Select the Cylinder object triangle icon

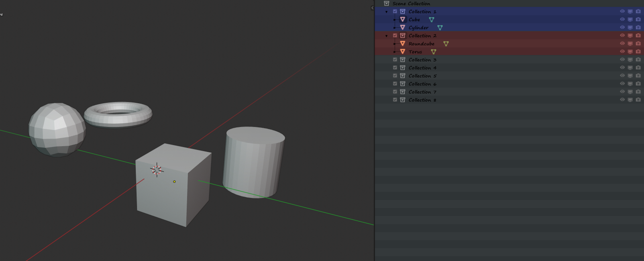403,27
